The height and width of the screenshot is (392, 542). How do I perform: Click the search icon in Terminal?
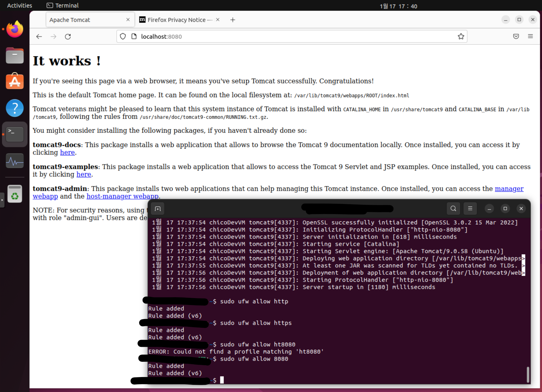[453, 208]
